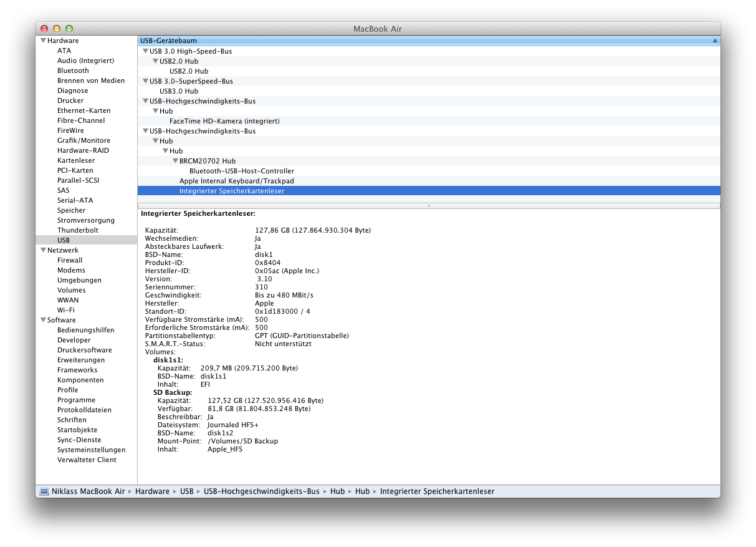The height and width of the screenshot is (547, 756).
Task: Open Stromversorgung entry
Action: click(86, 220)
